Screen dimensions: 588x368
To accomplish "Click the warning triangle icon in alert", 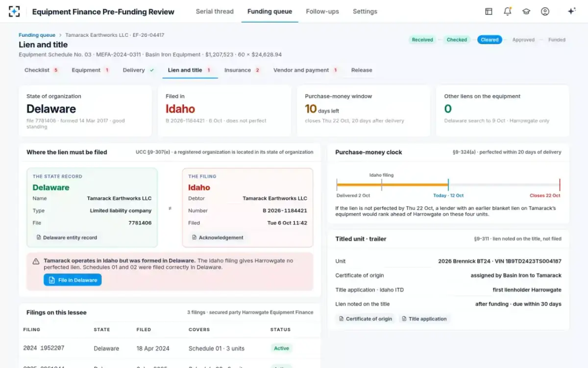I will [x=36, y=262].
